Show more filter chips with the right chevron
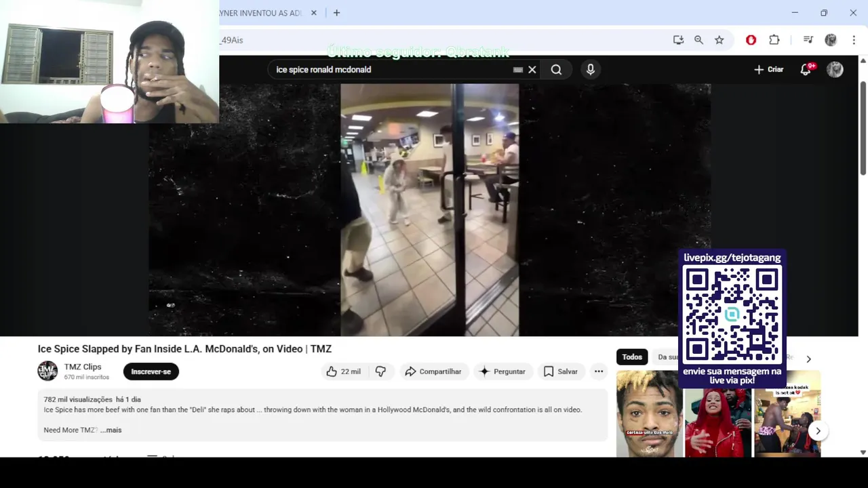This screenshot has height=488, width=868. 808,359
